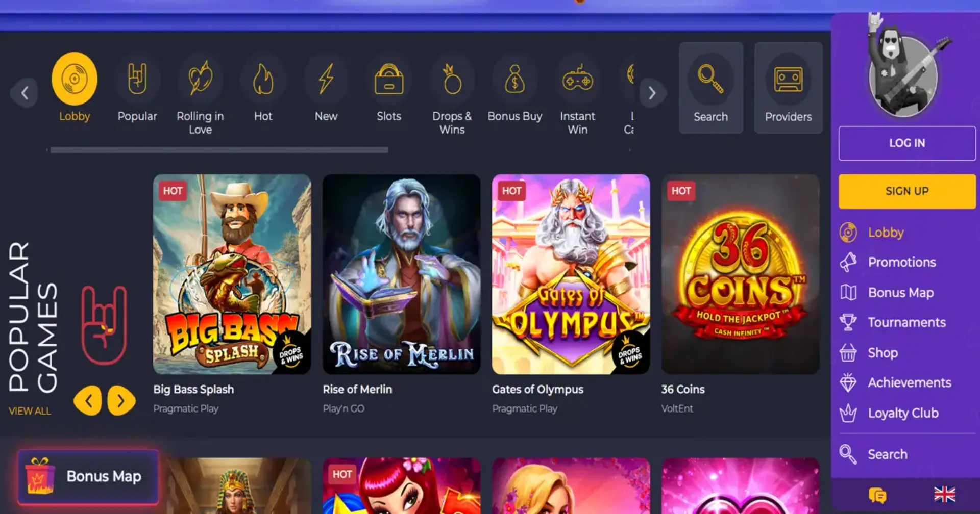Image resolution: width=980 pixels, height=514 pixels.
Task: Click the LOG IN button
Action: click(x=907, y=143)
